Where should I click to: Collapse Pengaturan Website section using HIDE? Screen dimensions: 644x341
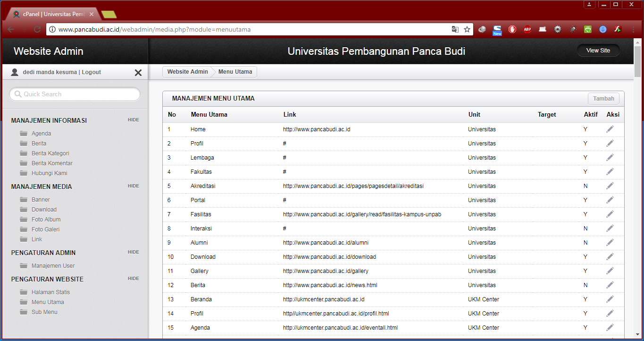pos(134,279)
